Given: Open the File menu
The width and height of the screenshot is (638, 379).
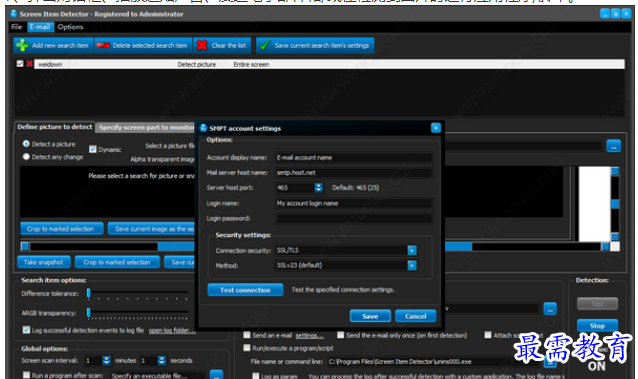Looking at the screenshot, I should pyautogui.click(x=17, y=27).
